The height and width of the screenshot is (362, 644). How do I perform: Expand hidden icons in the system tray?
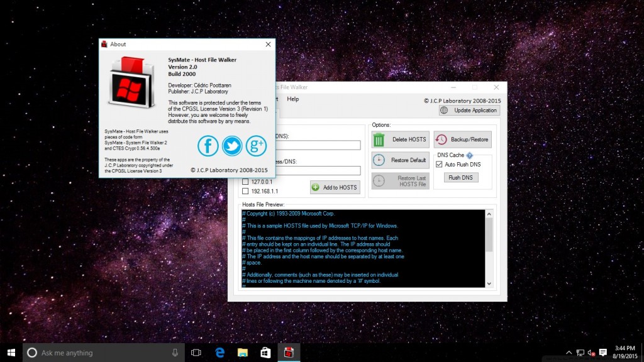569,353
